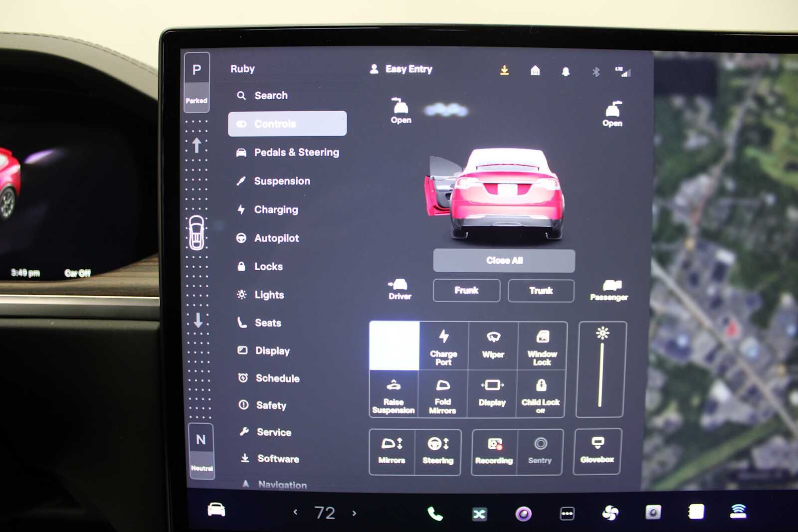Select Park on the gear strip
This screenshot has height=532, width=798.
coord(197,81)
